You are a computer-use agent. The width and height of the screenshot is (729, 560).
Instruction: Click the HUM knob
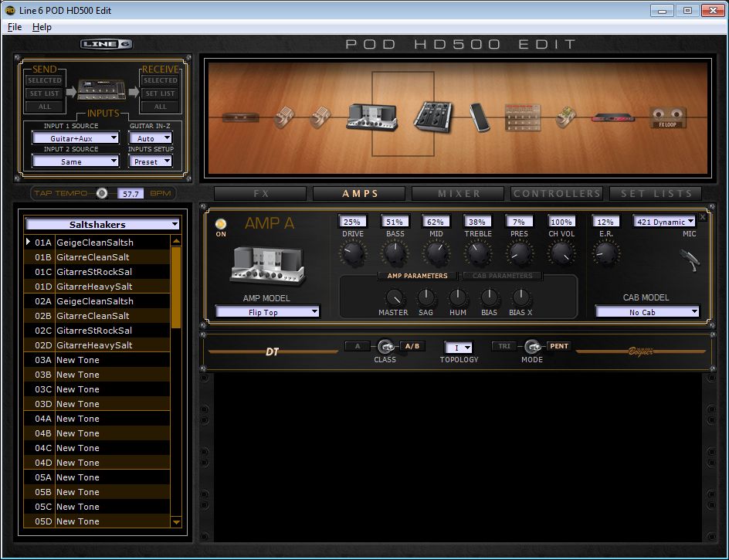click(x=457, y=297)
